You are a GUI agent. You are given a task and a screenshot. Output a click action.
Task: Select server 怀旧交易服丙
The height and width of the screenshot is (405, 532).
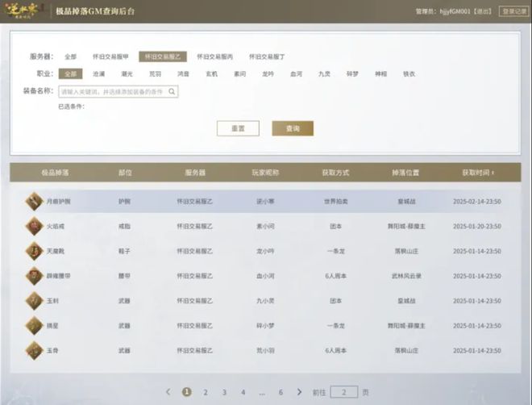[214, 56]
